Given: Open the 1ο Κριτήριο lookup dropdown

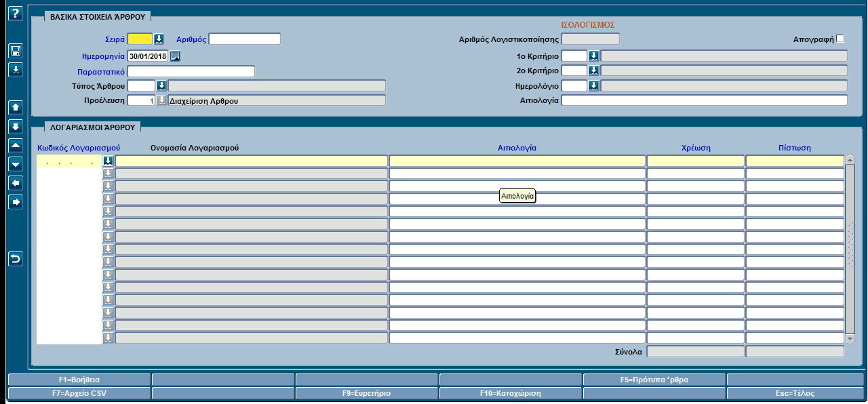Looking at the screenshot, I should (593, 56).
